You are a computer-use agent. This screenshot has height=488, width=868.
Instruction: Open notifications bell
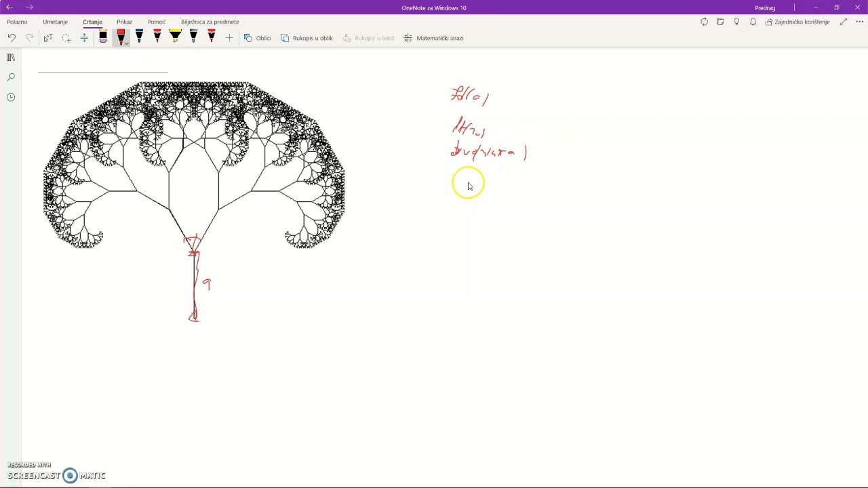(753, 22)
